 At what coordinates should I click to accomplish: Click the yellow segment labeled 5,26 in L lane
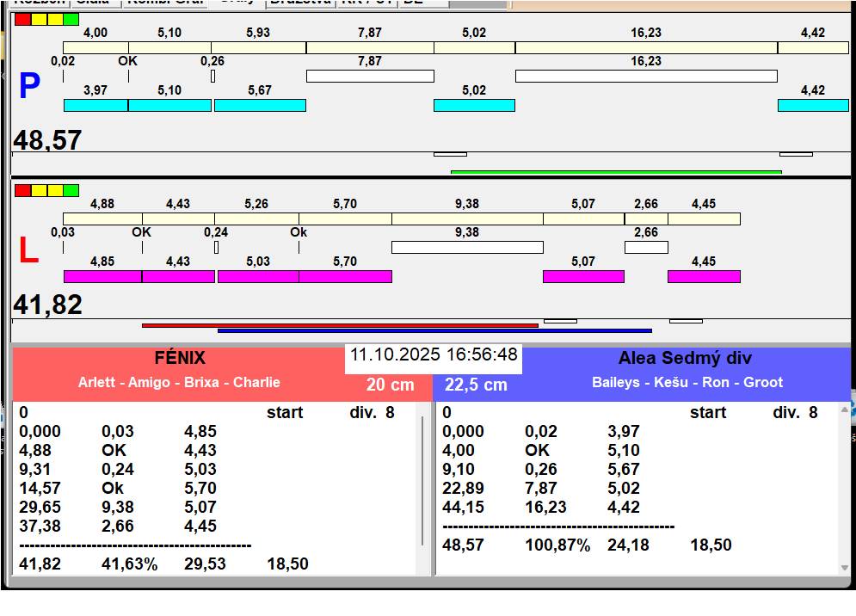point(256,219)
